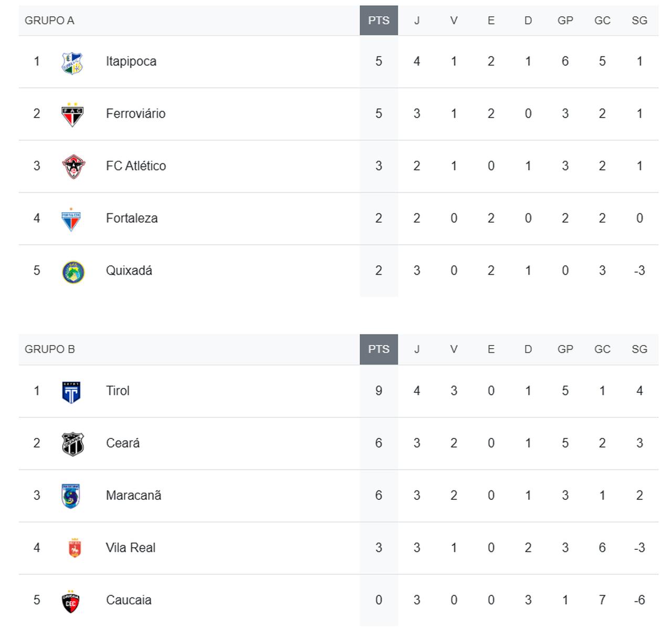The width and height of the screenshot is (672, 627).
Task: Click the Fortaleza club shield
Action: pyautogui.click(x=71, y=220)
